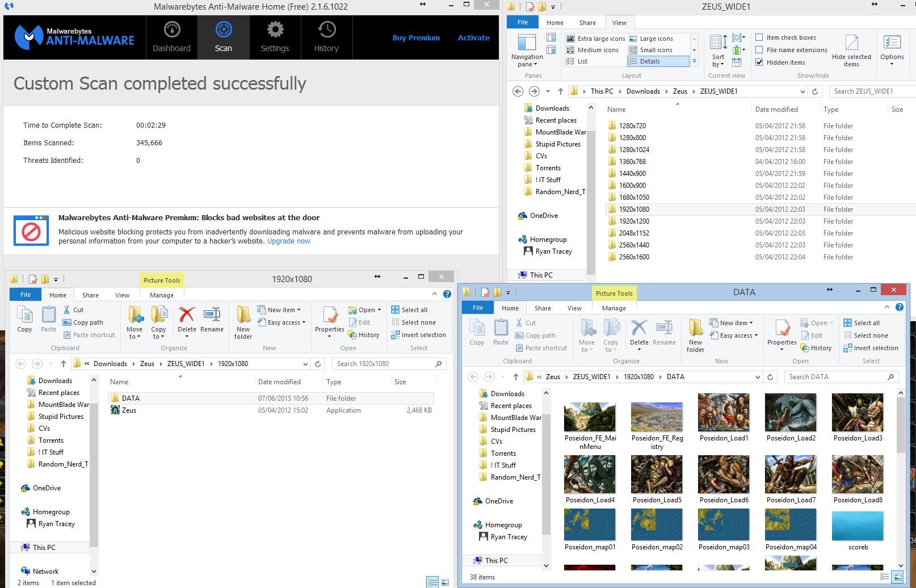Click History in 1920x1080 window Open group
916x588 pixels.
coord(364,335)
